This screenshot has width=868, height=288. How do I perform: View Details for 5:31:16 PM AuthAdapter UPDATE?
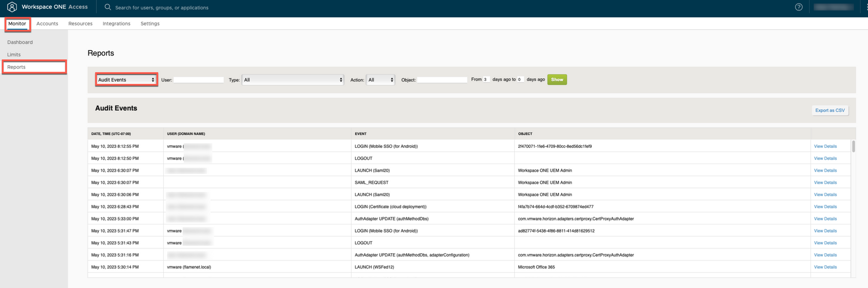pyautogui.click(x=825, y=255)
